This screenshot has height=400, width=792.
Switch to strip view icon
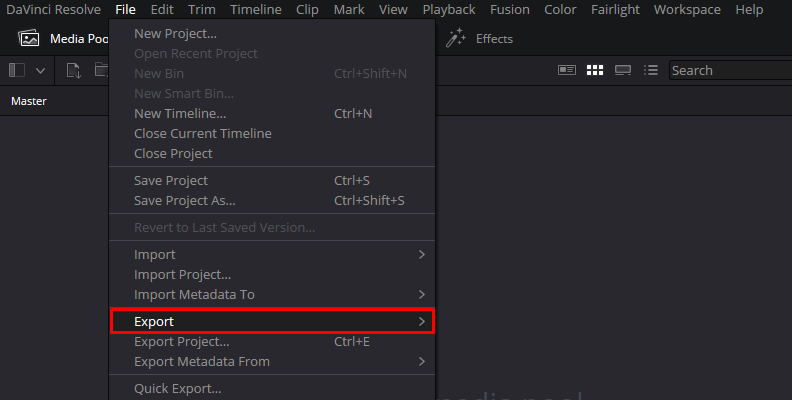[623, 70]
